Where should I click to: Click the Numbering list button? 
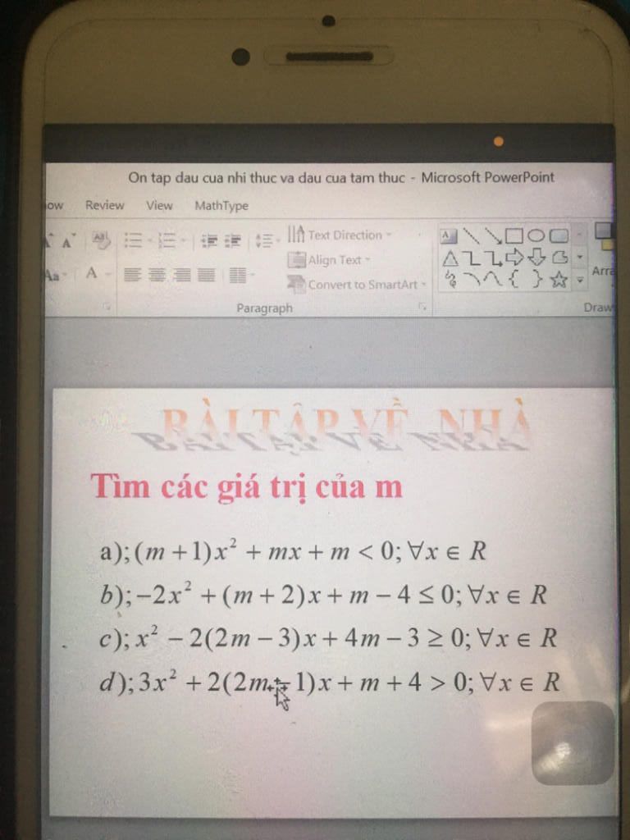click(168, 240)
